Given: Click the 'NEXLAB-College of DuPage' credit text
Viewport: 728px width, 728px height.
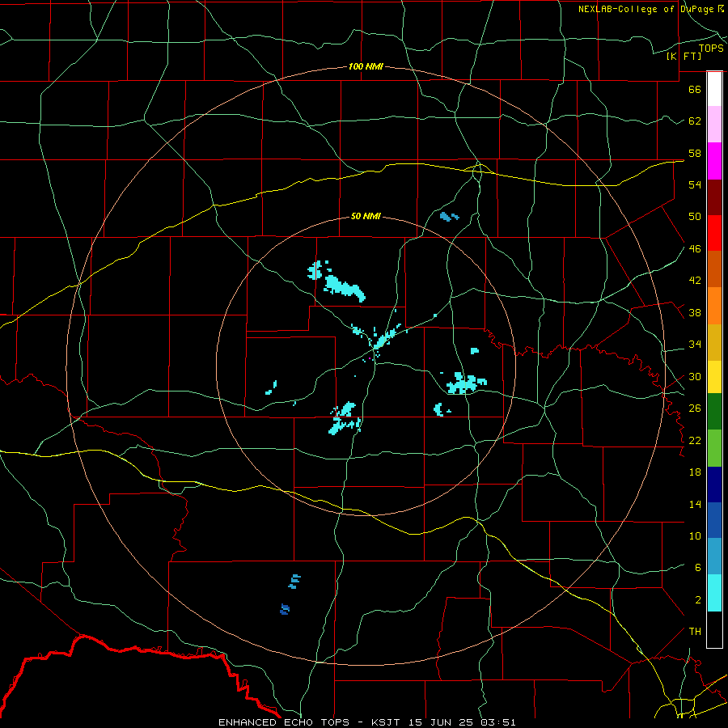Looking at the screenshot, I should coord(647,9).
